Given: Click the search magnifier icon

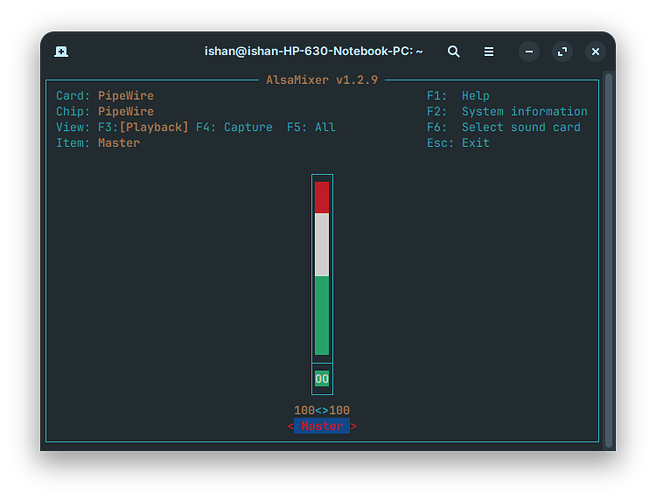Looking at the screenshot, I should click(x=454, y=51).
